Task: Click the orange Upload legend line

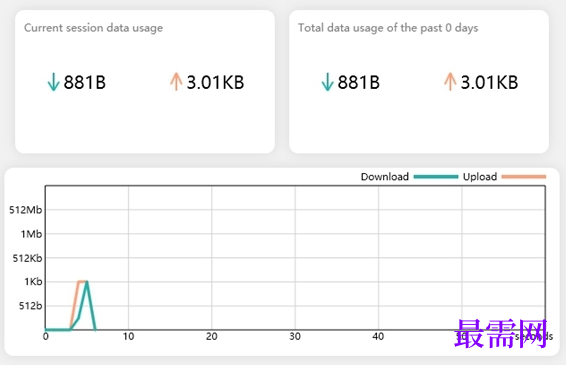Action: [x=524, y=177]
